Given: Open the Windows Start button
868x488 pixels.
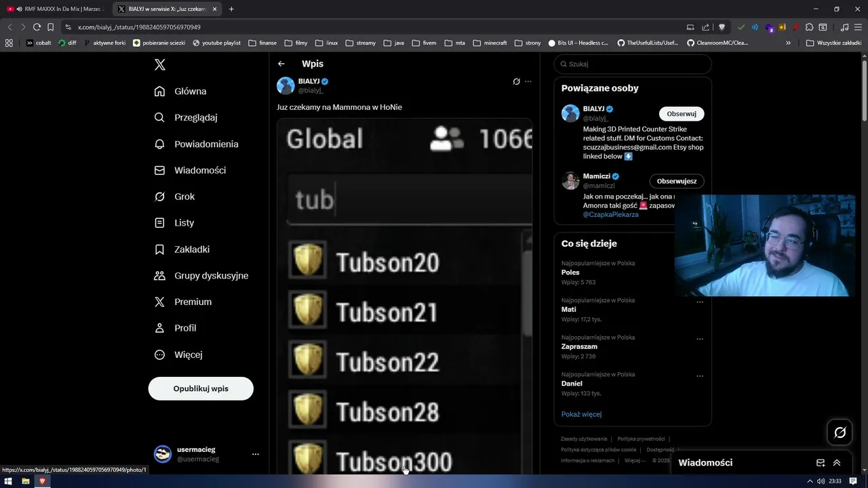Looking at the screenshot, I should (8, 481).
